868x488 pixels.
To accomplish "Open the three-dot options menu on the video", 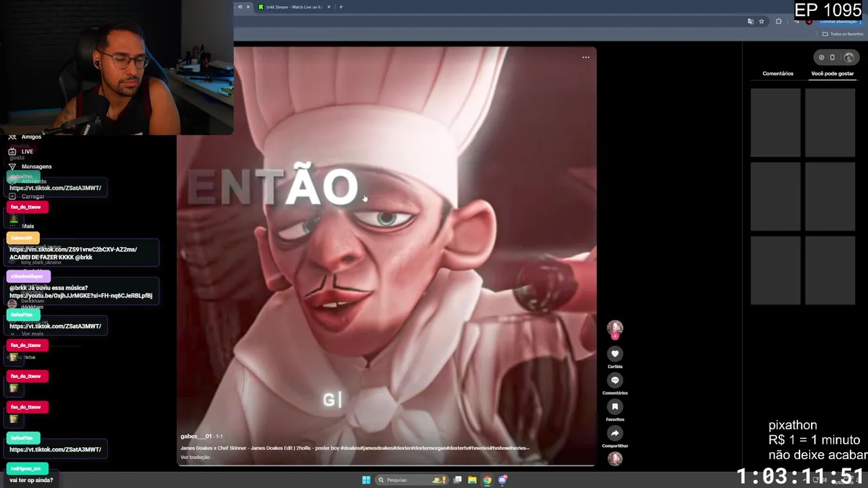I will (x=586, y=58).
